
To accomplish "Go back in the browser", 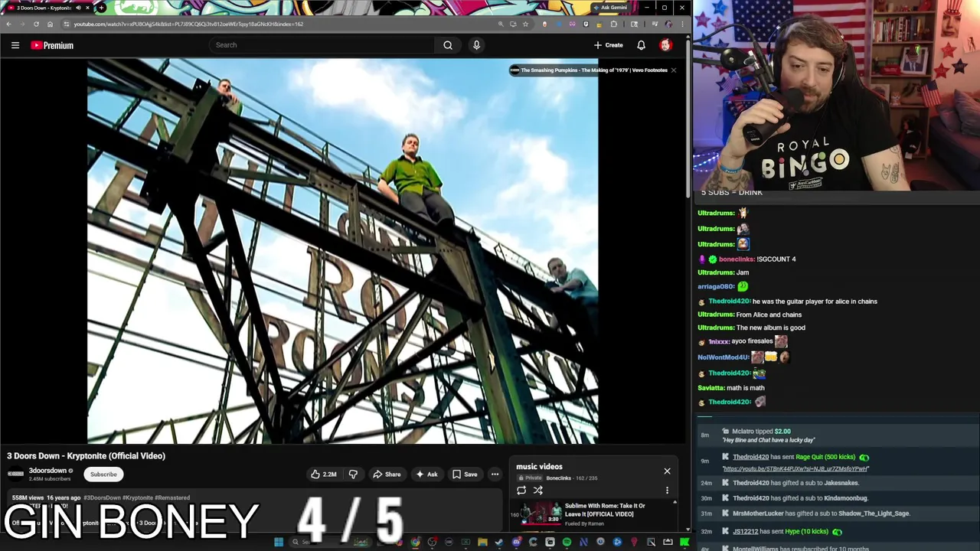I will click(8, 24).
